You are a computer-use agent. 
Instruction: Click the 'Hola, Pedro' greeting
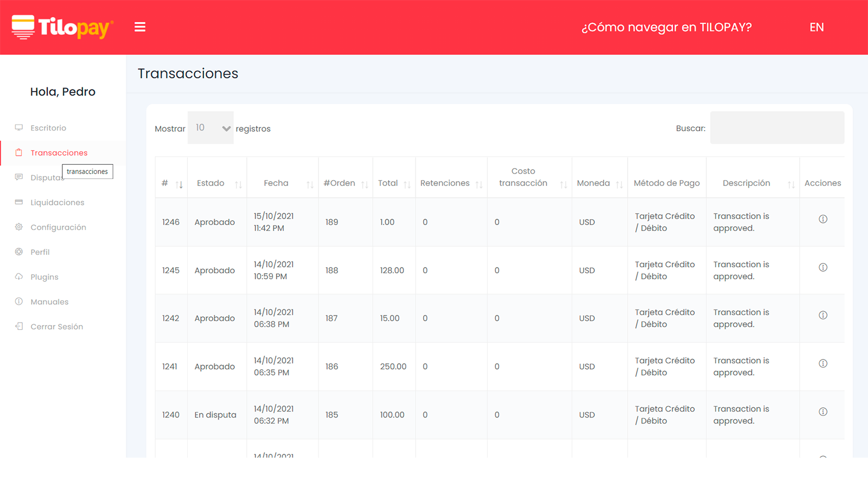click(x=63, y=92)
